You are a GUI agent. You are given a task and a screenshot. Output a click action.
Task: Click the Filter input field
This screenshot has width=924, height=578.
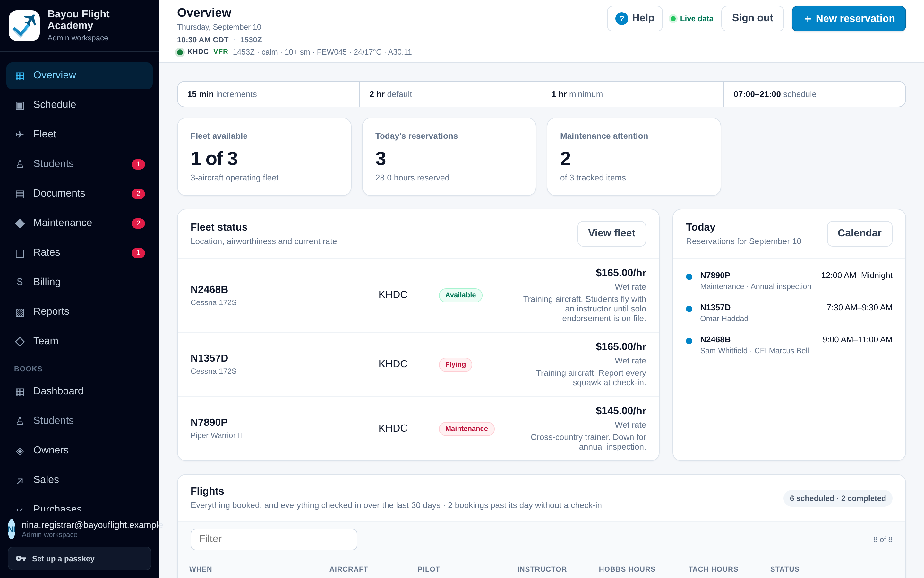coord(274,539)
